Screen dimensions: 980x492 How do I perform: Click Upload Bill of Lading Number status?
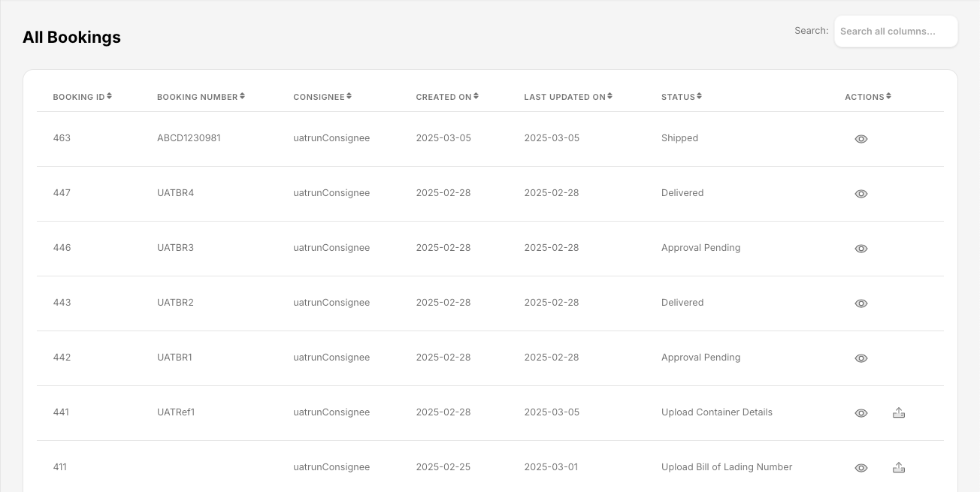click(x=727, y=467)
